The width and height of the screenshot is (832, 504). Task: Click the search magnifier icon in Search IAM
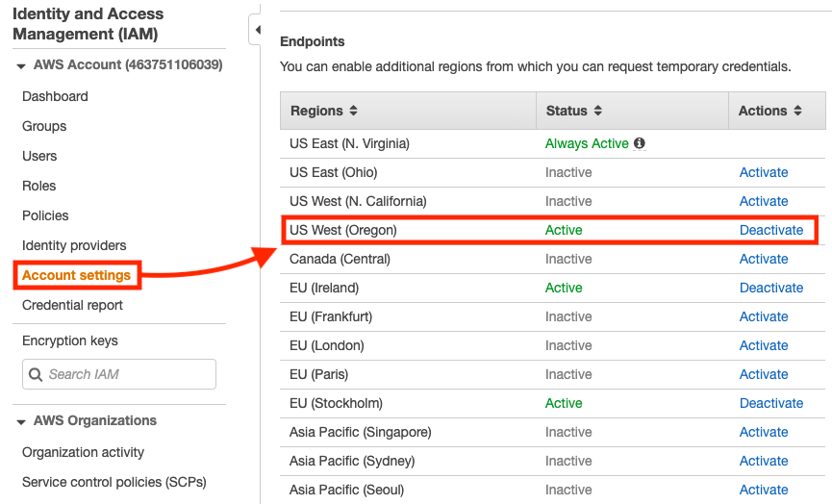click(x=36, y=374)
